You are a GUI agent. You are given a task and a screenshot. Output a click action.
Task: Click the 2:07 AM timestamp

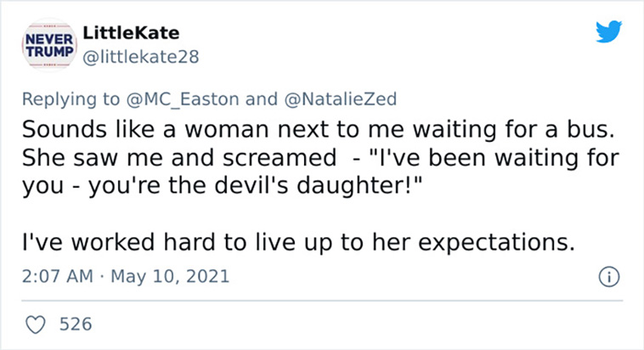click(58, 276)
